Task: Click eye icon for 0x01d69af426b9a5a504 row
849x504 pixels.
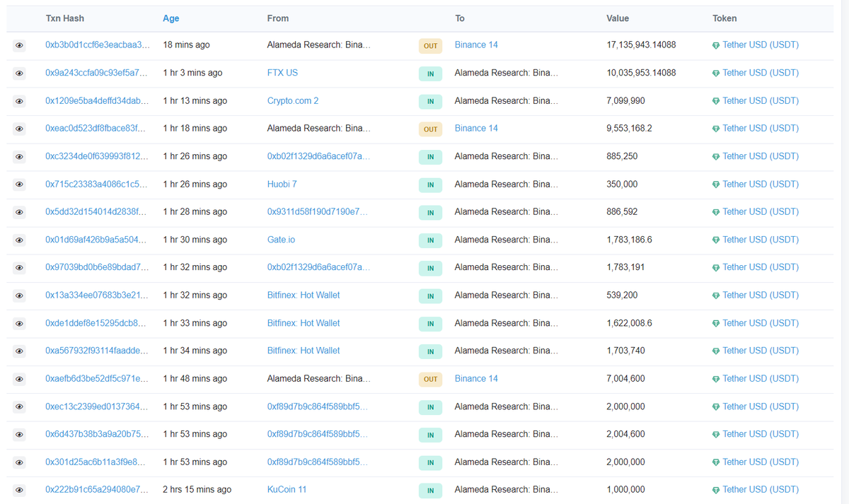Action: coord(19,240)
